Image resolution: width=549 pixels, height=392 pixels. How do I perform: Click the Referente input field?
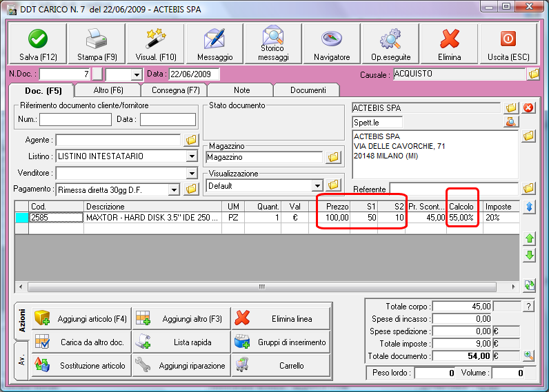coord(454,189)
